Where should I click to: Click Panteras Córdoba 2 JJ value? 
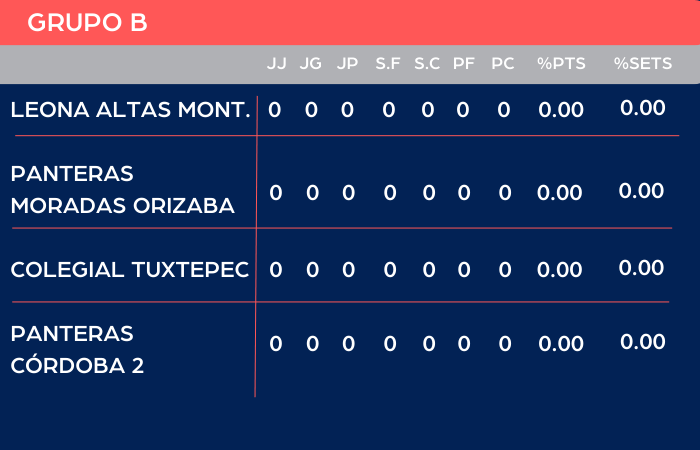pos(277,344)
